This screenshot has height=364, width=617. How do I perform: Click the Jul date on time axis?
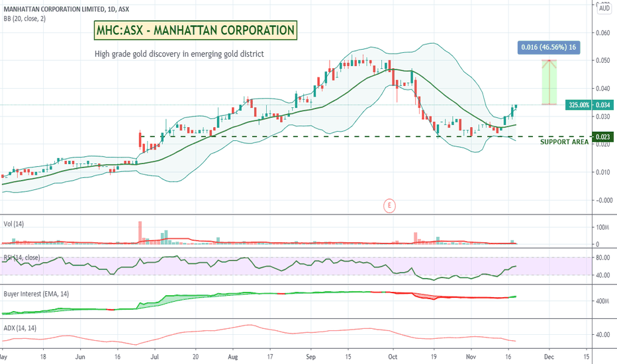[x=155, y=357]
